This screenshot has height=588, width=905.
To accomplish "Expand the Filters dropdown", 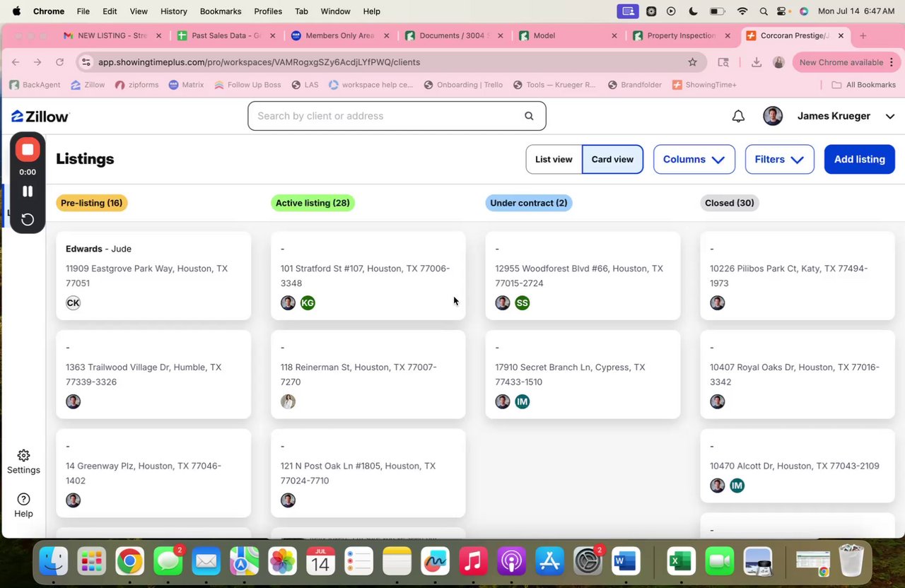I will tap(779, 159).
